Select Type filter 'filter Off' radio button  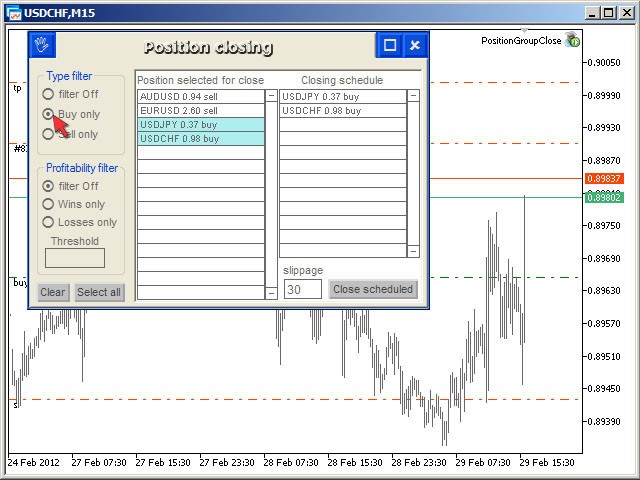tap(48, 95)
